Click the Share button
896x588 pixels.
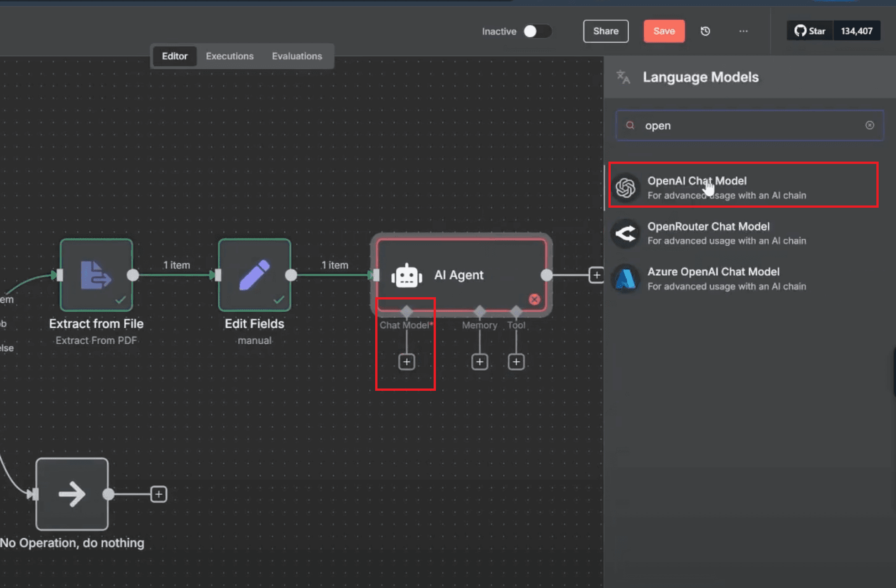click(606, 31)
